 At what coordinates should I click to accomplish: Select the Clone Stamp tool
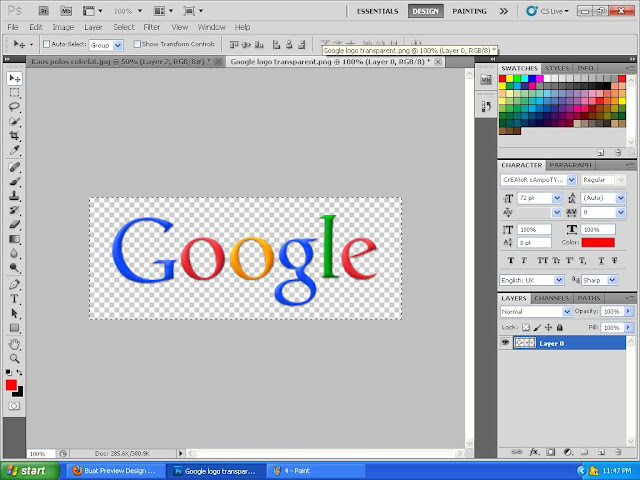tap(14, 196)
